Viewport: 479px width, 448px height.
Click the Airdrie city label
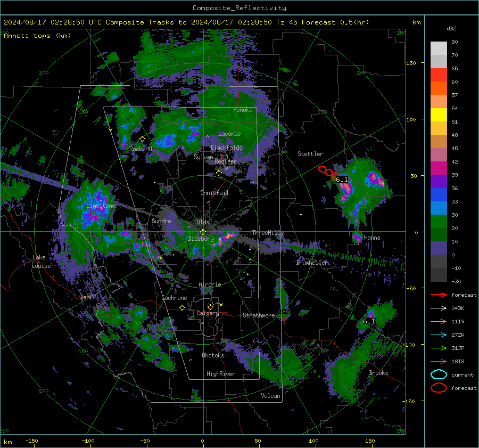tap(210, 284)
